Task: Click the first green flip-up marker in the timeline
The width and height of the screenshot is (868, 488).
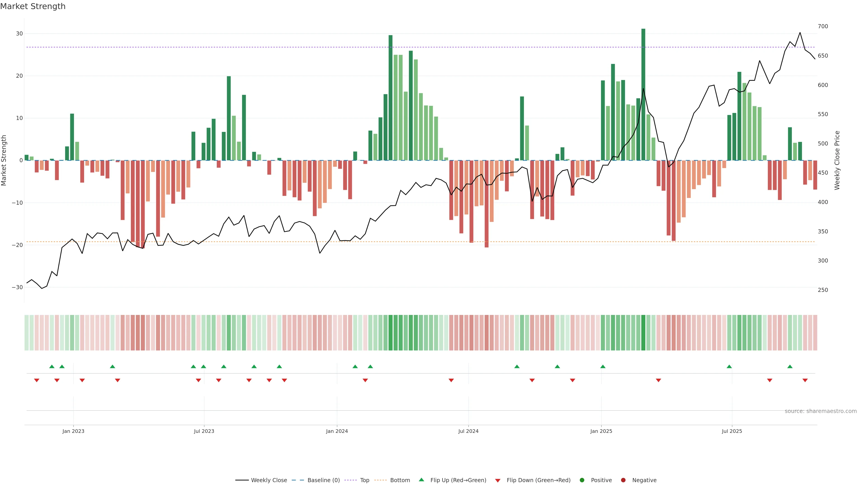Action: tap(52, 366)
